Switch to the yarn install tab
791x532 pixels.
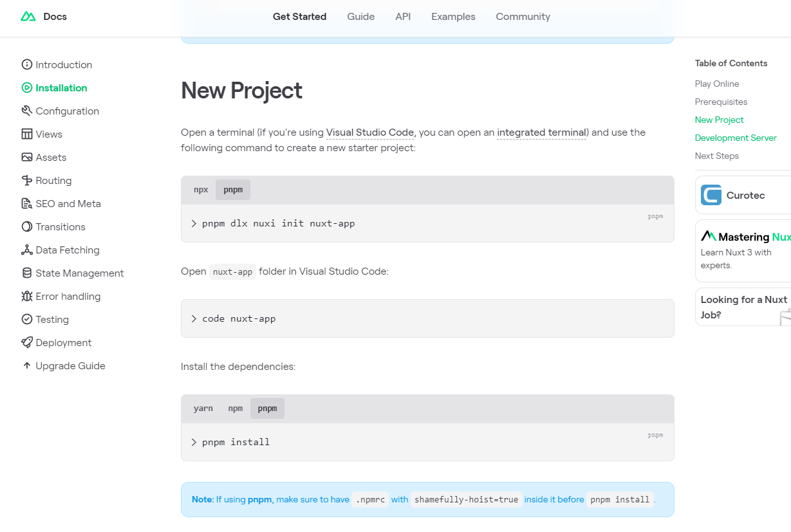[203, 408]
